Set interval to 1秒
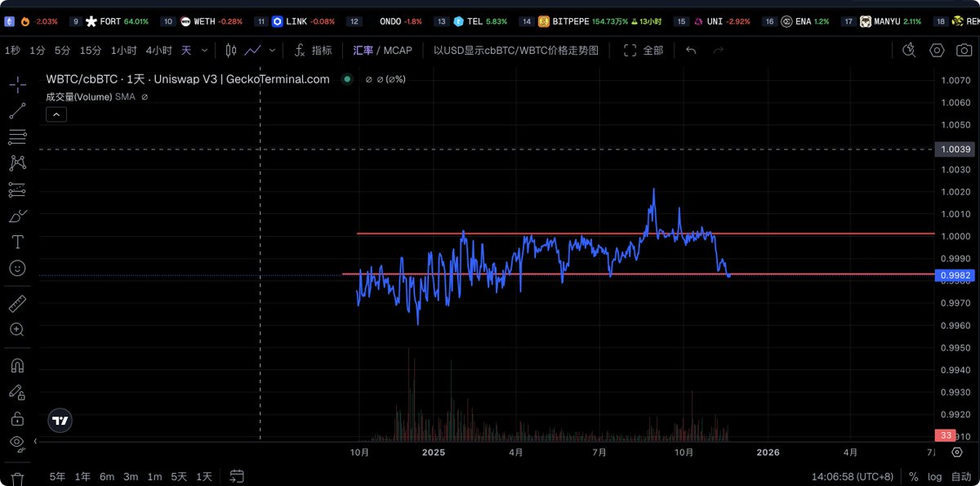This screenshot has height=486, width=980. [x=12, y=51]
